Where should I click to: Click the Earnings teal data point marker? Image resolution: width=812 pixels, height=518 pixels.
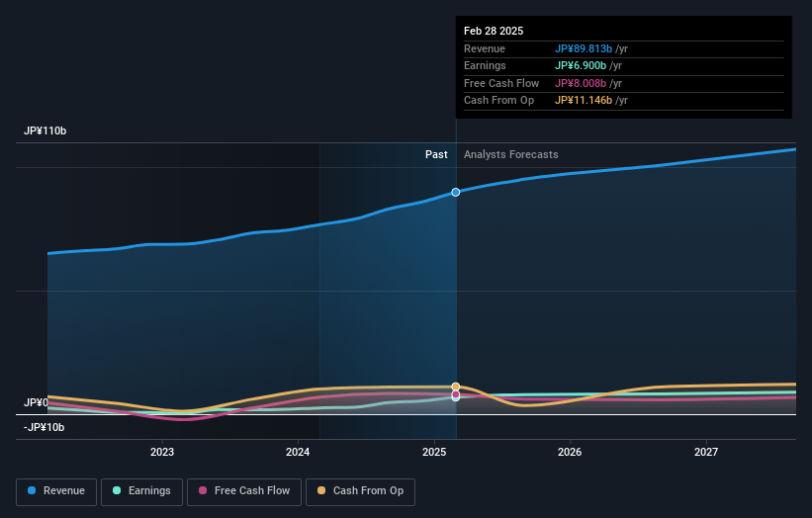[x=455, y=397]
